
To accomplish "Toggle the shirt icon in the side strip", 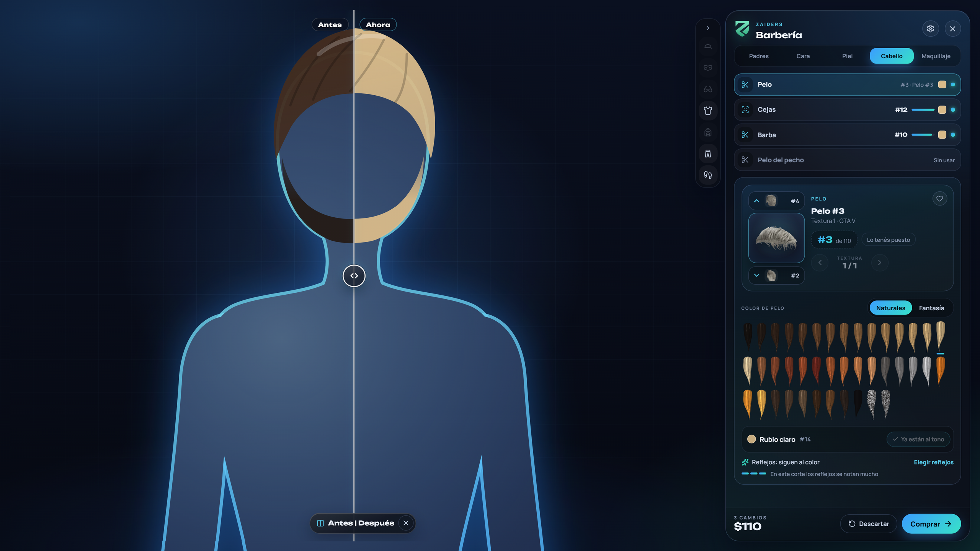I will click(x=708, y=111).
